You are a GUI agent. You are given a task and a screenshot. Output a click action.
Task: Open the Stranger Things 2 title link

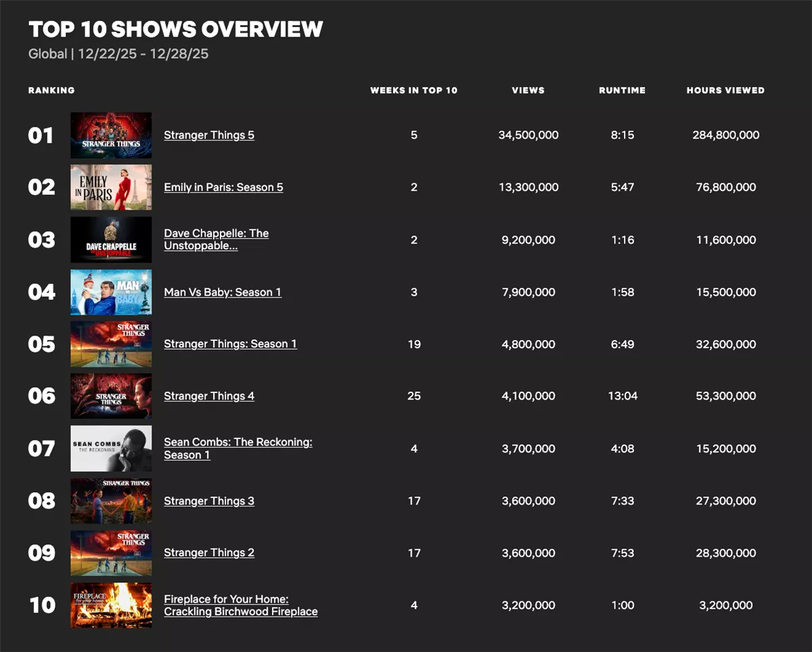coord(209,553)
